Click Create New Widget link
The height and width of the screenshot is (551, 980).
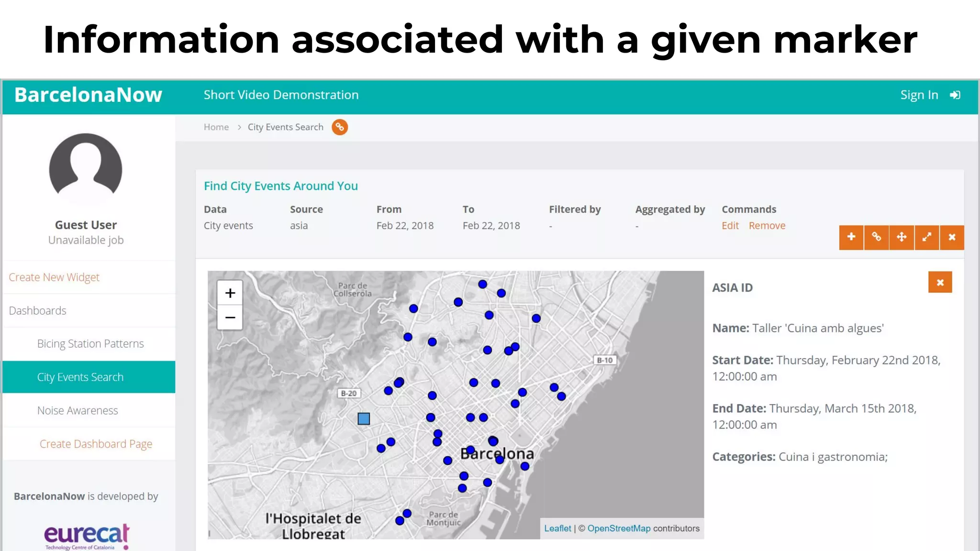click(x=54, y=277)
